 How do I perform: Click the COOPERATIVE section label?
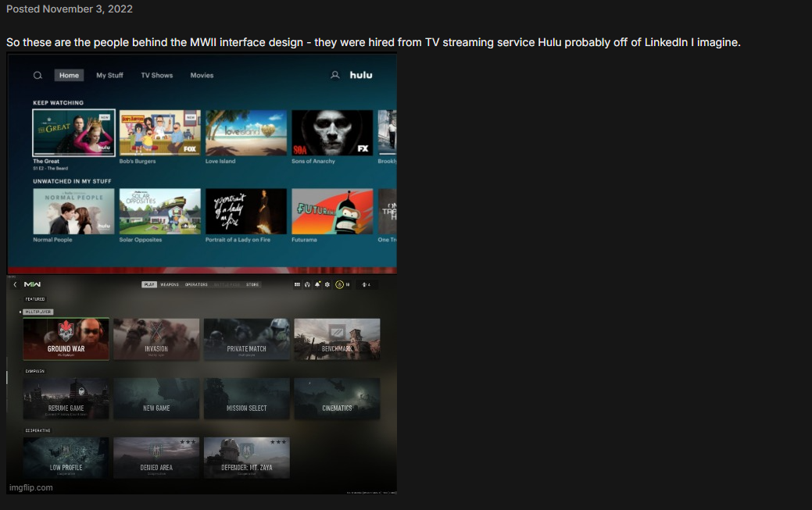click(38, 430)
